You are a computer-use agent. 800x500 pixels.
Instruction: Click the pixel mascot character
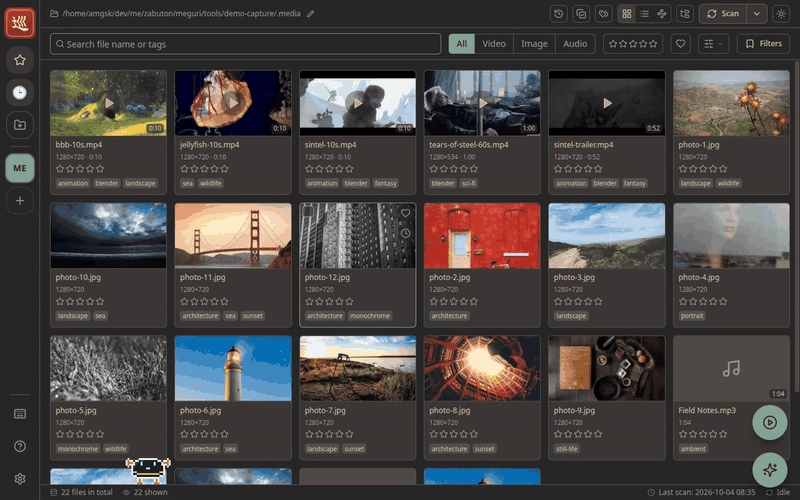(147, 470)
